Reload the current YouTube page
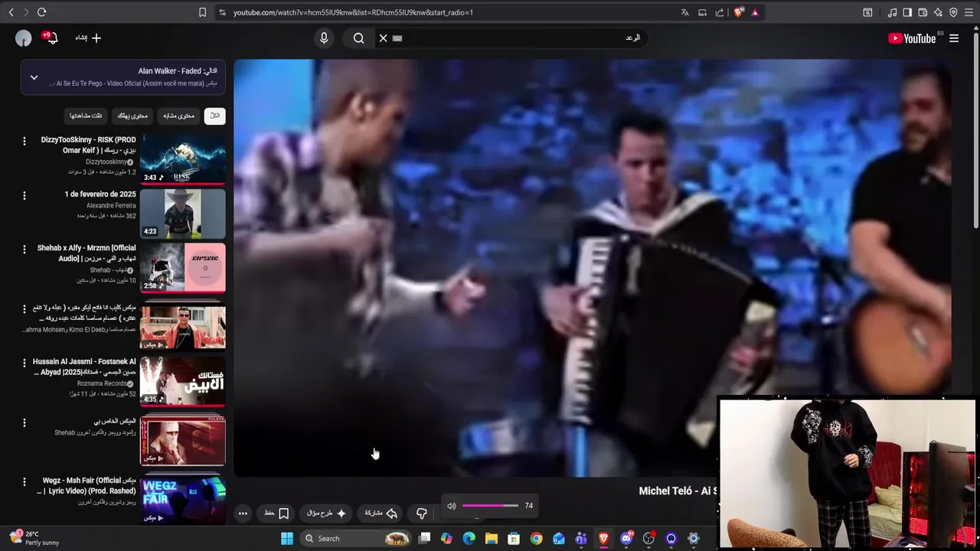This screenshot has height=551, width=980. (41, 12)
